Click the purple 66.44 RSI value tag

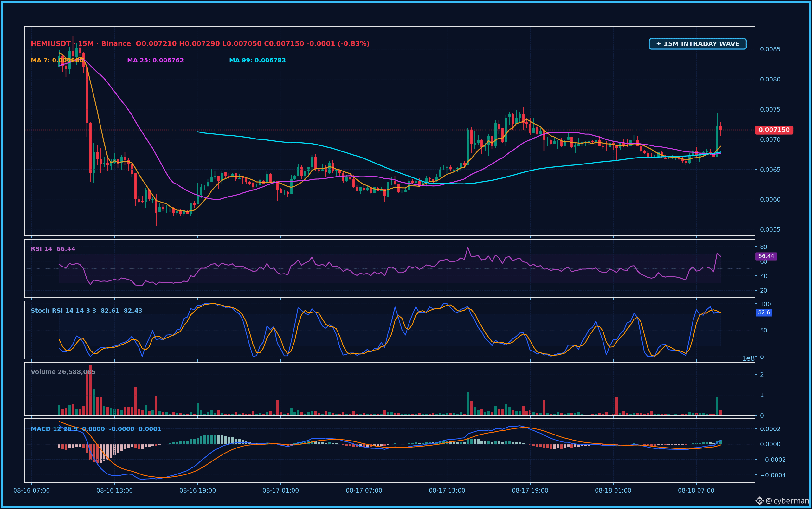[x=766, y=256]
